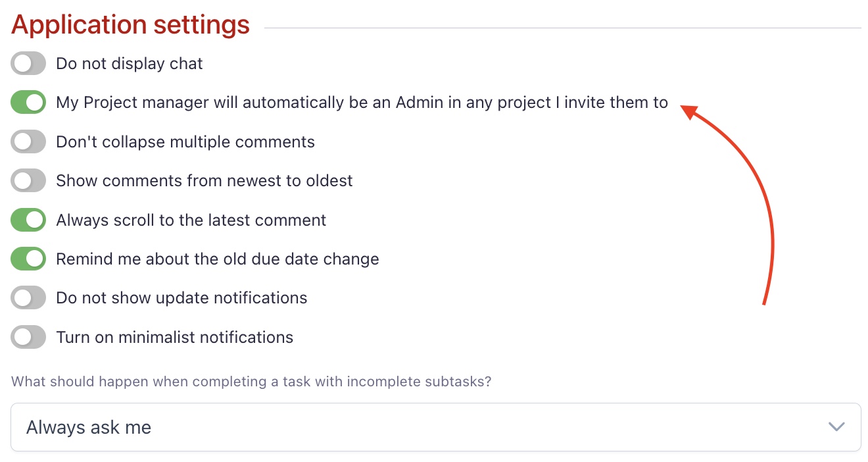Viewport: 868px width, 462px height.
Task: Click the "Always scroll to the latest comment" label
Action: coord(191,220)
